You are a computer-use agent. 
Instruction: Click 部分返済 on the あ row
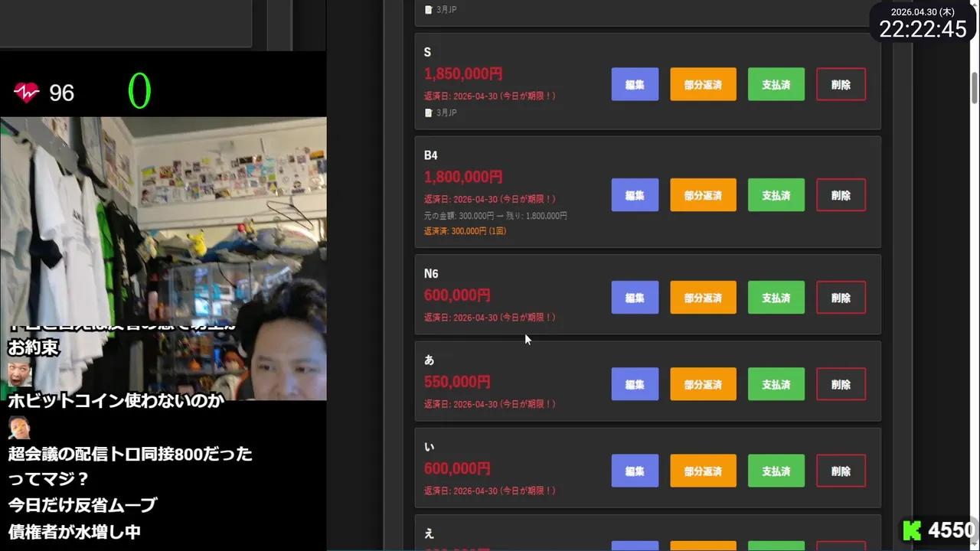[x=703, y=384]
